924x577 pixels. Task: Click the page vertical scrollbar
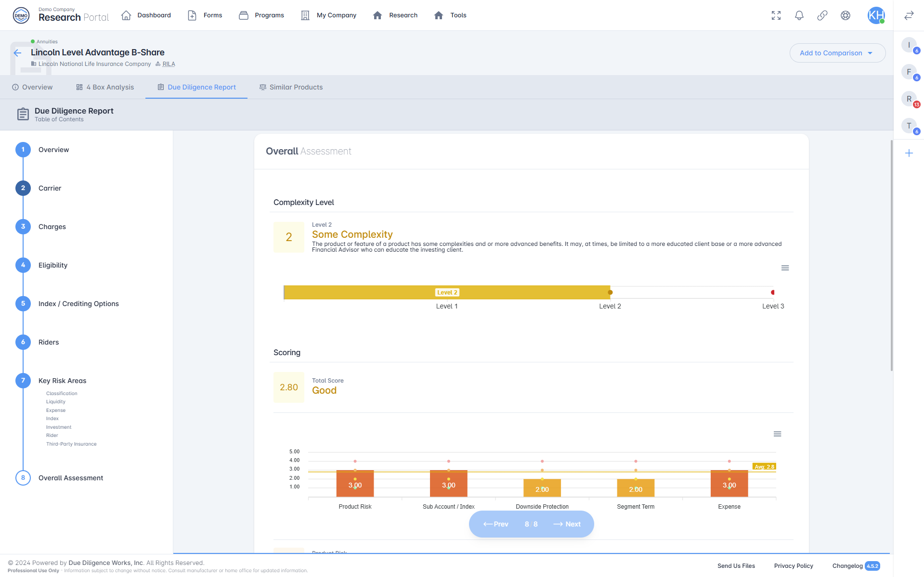pos(891,255)
